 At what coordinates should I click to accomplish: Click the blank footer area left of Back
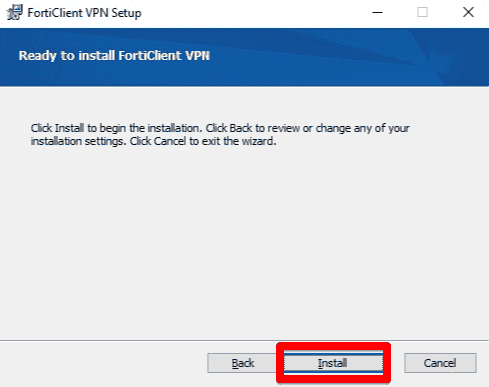(103, 363)
